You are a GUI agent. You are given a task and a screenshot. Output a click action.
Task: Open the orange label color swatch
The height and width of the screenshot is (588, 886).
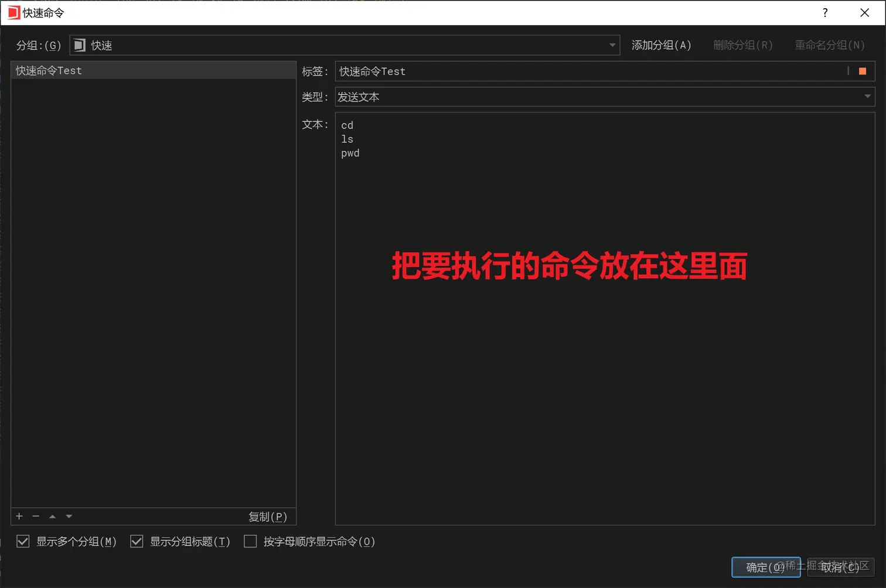point(862,71)
